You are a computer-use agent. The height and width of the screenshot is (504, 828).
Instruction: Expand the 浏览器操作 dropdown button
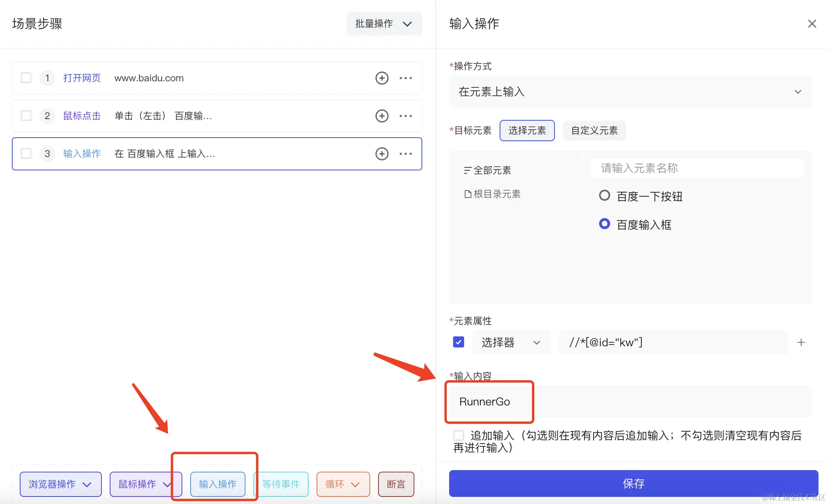pyautogui.click(x=60, y=484)
